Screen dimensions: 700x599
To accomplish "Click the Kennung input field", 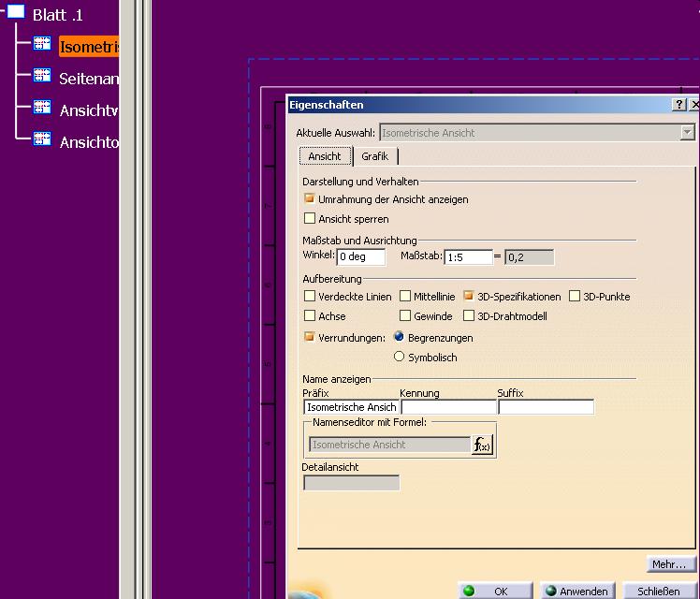I will (448, 407).
